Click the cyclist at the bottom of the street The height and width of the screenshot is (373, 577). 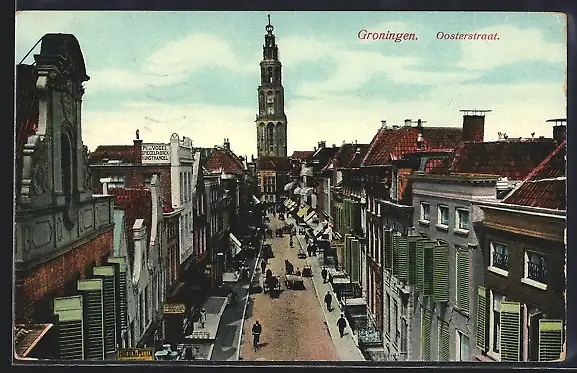(x=256, y=334)
